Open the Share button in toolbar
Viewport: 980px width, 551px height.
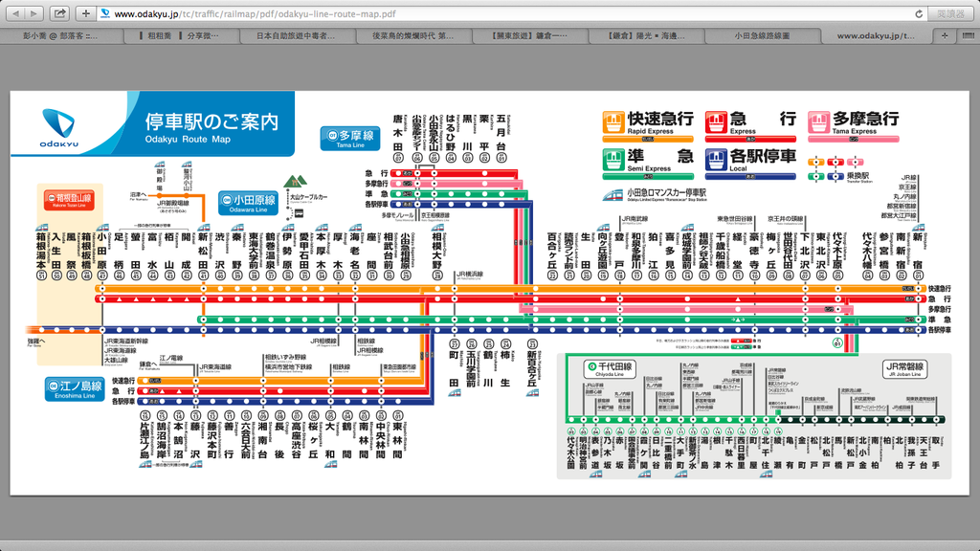pos(59,13)
